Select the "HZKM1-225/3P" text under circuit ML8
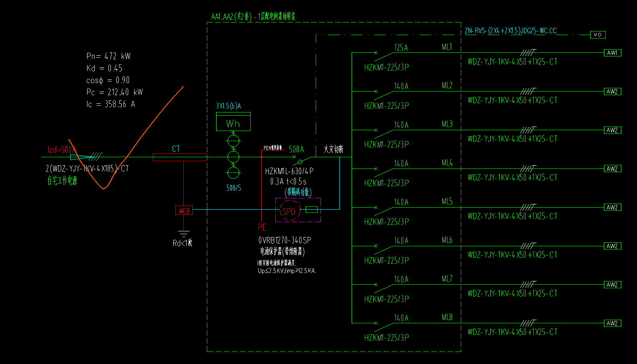 point(387,338)
